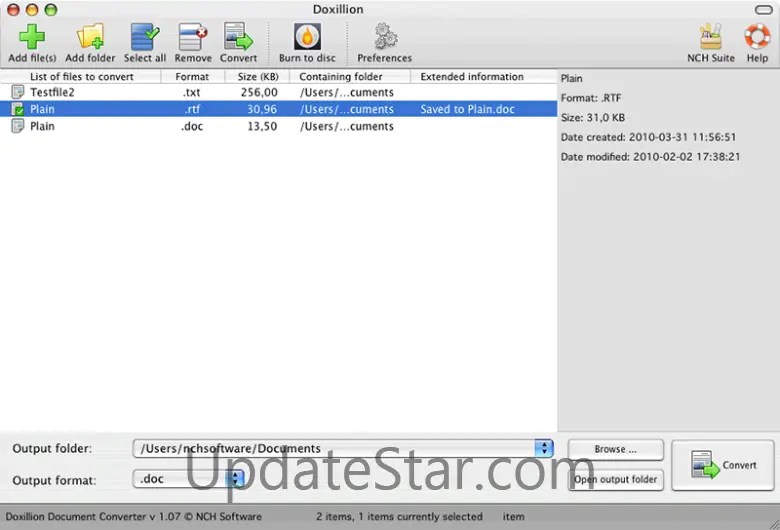Click the Remove toolbar icon
Screen dimensions: 780x530
coord(193,37)
